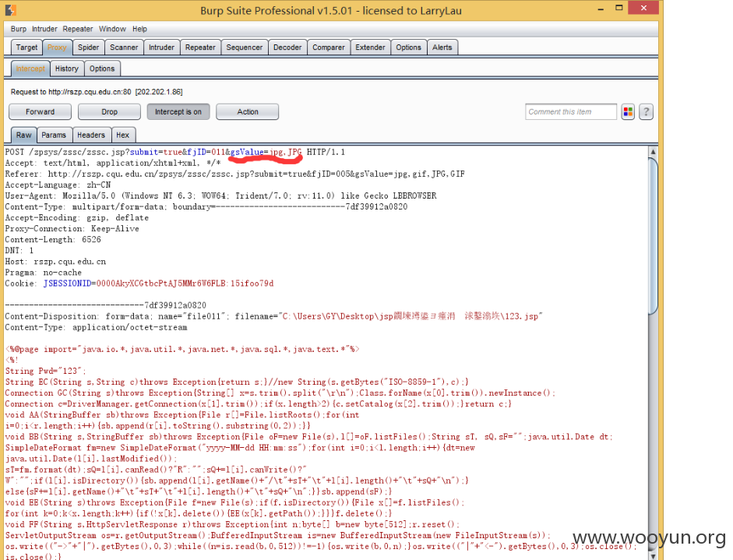Click the JSESSIONID cookie value
Image resolution: width=733 pixels, height=560 pixels.
[185, 284]
